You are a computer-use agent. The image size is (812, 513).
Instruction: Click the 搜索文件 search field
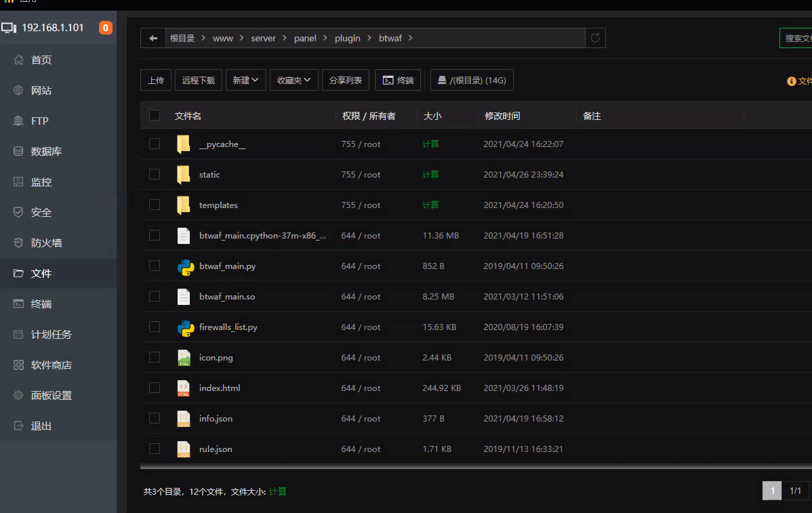[x=796, y=39]
